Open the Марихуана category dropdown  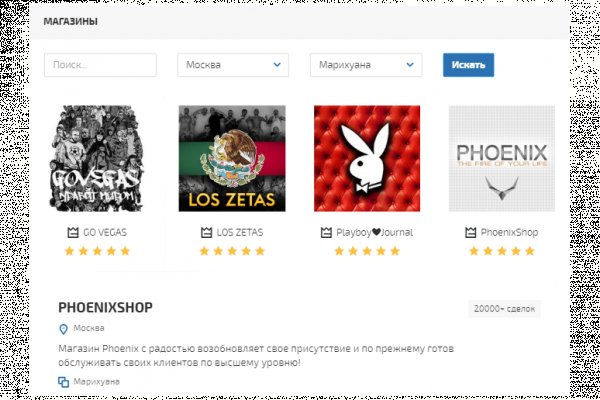(366, 65)
